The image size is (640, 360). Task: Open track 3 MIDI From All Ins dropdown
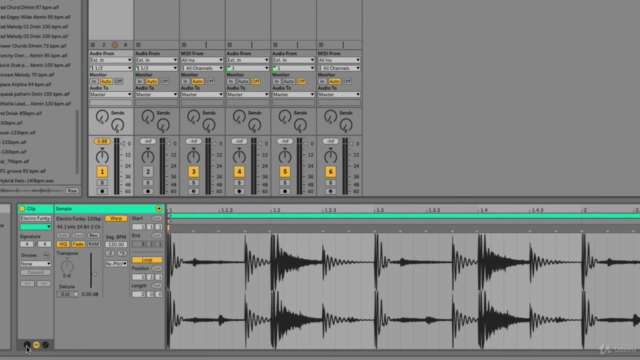(x=202, y=60)
